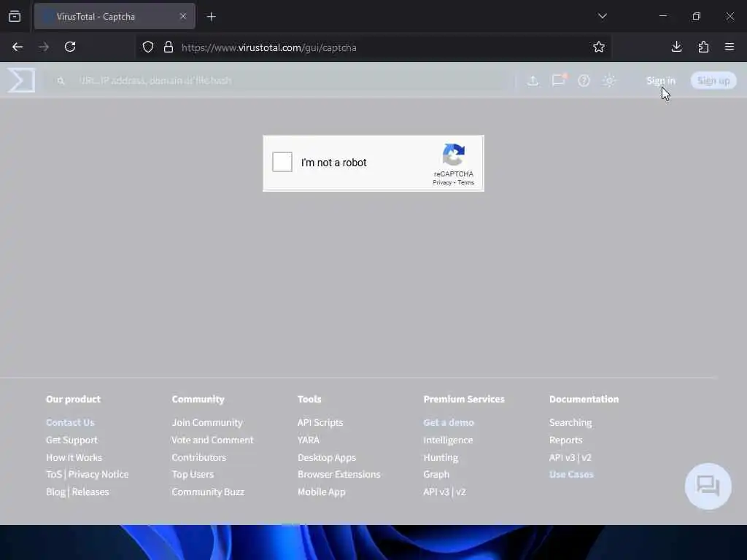Click the Community column heading
This screenshot has width=747, height=560.
click(198, 399)
